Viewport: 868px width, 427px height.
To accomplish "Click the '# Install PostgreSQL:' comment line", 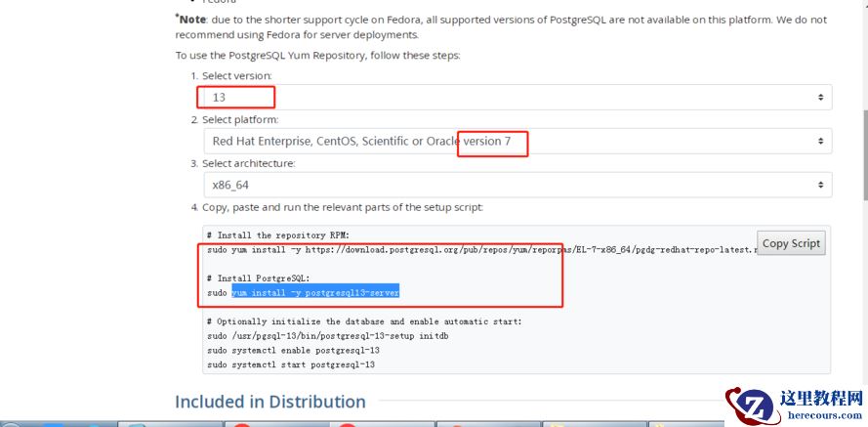I will (x=259, y=278).
